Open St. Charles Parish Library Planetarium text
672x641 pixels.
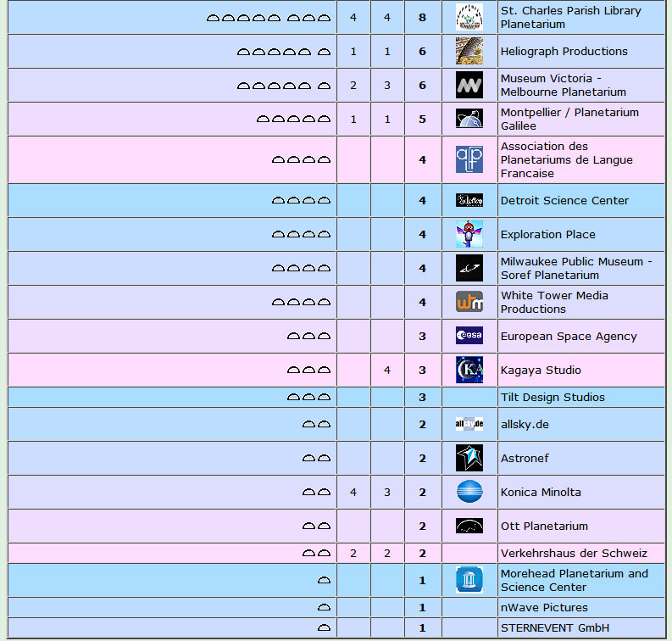[x=571, y=17]
